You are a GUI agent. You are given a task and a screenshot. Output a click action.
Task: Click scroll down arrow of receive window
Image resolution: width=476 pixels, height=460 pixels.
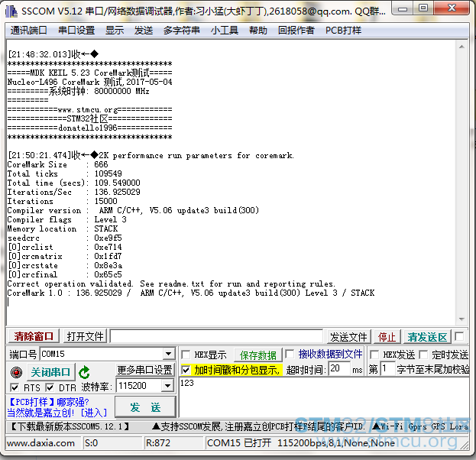[x=461, y=319]
